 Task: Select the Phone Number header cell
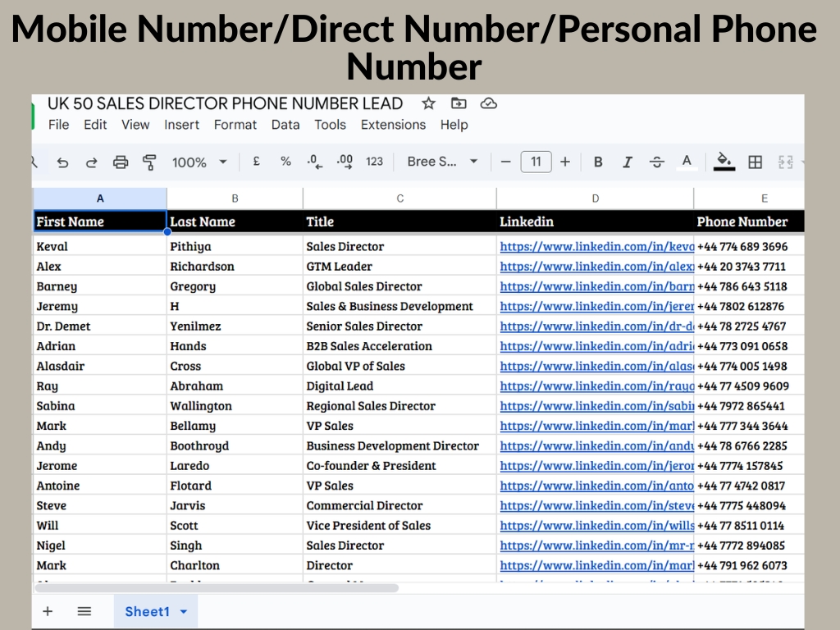pyautogui.click(x=749, y=221)
